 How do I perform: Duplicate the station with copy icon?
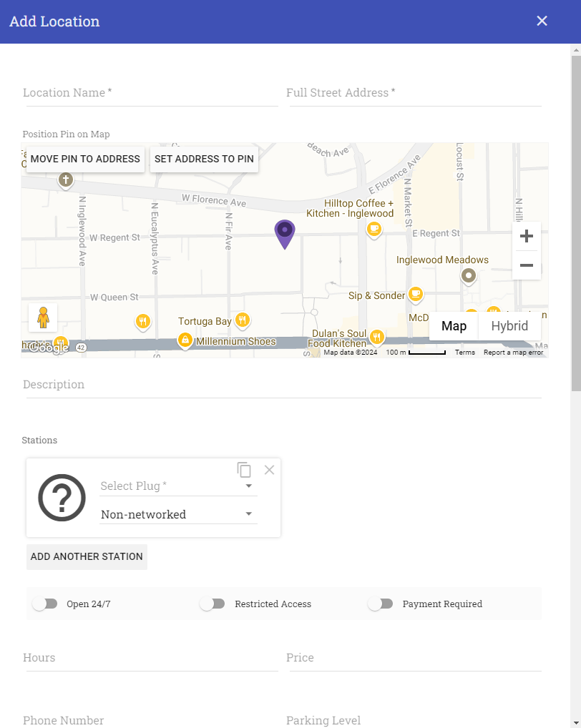(245, 470)
